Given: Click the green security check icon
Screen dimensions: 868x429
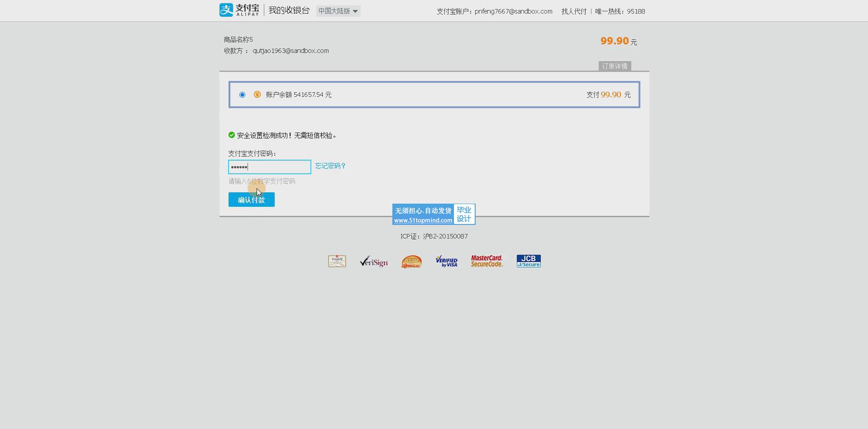Looking at the screenshot, I should [x=232, y=135].
